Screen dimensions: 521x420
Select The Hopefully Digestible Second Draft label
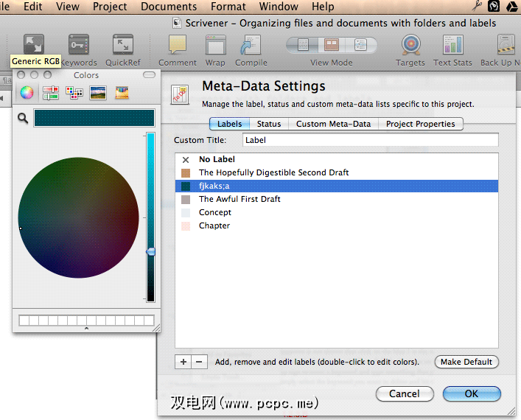click(337, 172)
